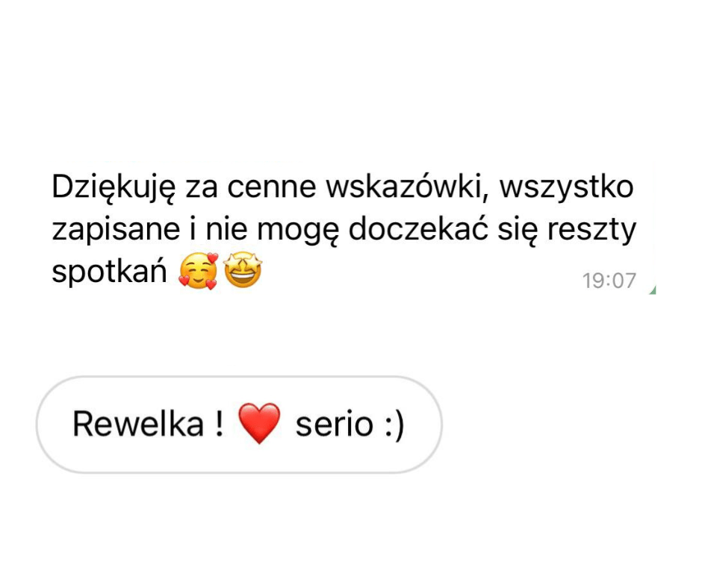Click the red heart emoji
Screen dimensions: 702x588
click(x=259, y=423)
